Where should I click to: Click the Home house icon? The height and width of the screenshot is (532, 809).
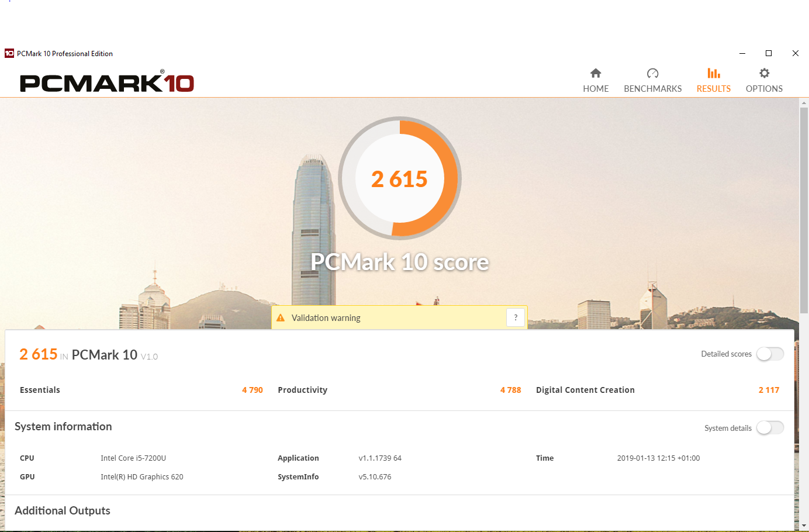(x=596, y=73)
